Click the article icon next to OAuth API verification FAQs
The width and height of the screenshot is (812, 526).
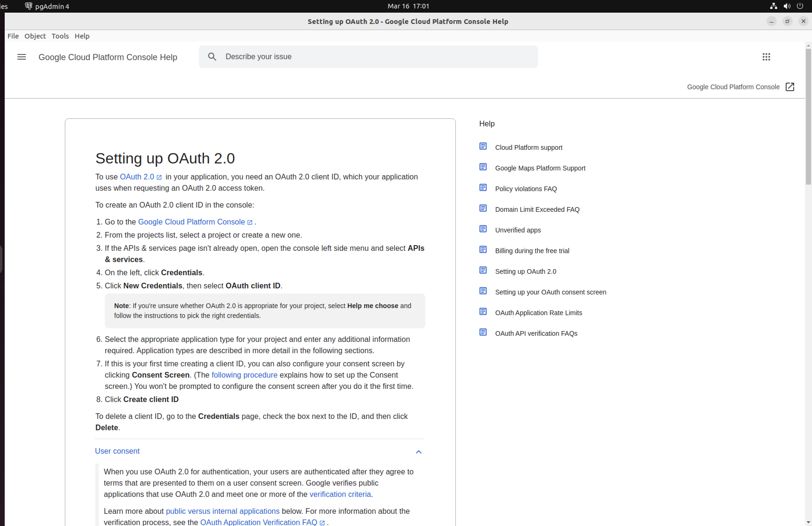(x=483, y=332)
